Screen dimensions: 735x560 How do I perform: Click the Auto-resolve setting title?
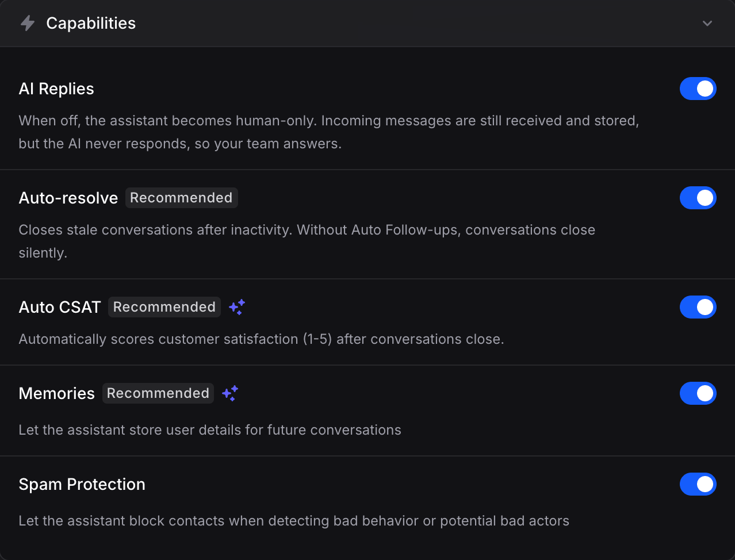click(x=68, y=198)
